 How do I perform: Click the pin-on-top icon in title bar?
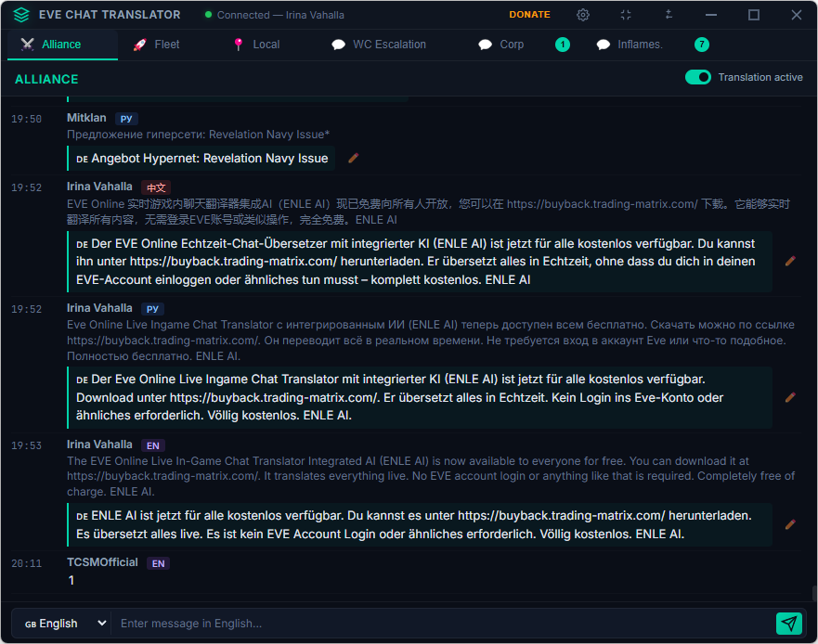pyautogui.click(x=669, y=15)
